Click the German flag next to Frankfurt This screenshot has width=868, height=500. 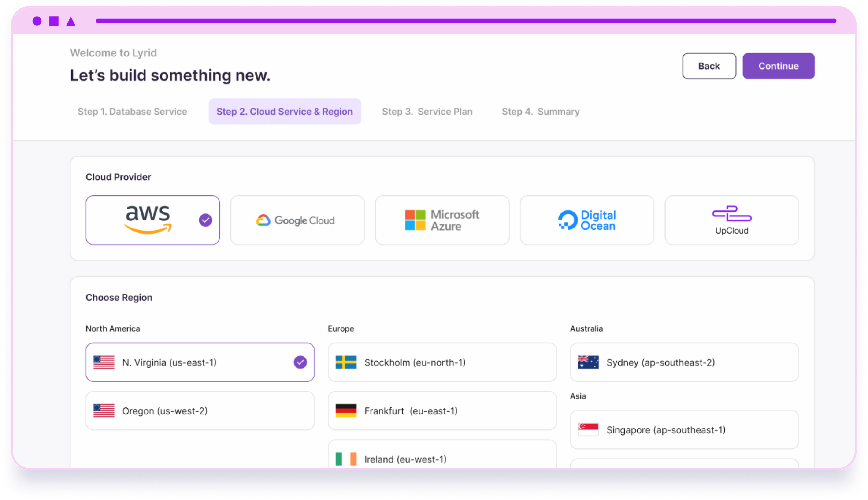coord(346,411)
